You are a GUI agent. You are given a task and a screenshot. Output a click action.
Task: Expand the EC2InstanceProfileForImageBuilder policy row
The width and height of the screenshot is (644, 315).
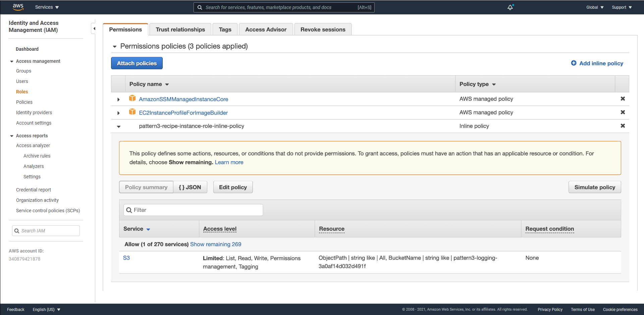pos(118,113)
